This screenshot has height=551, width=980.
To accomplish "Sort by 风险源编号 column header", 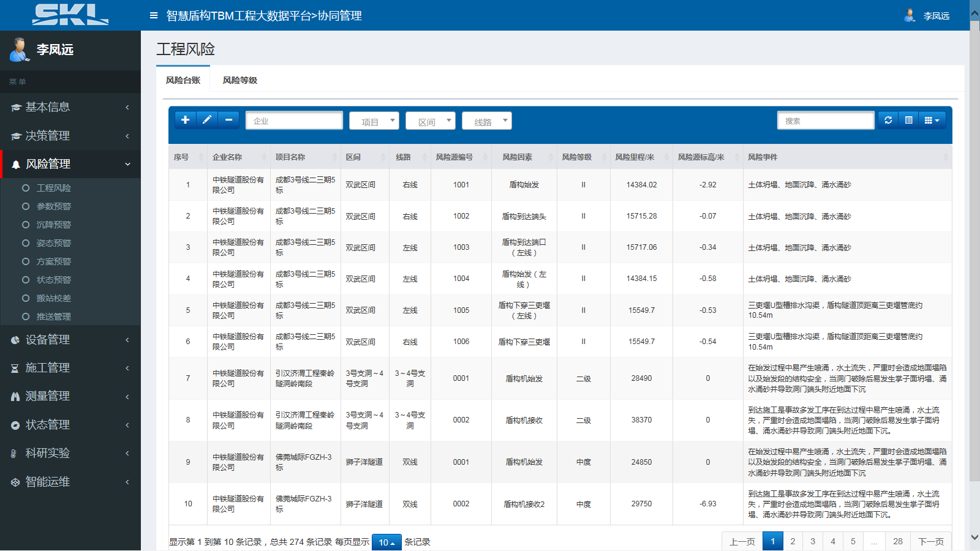I will point(461,157).
